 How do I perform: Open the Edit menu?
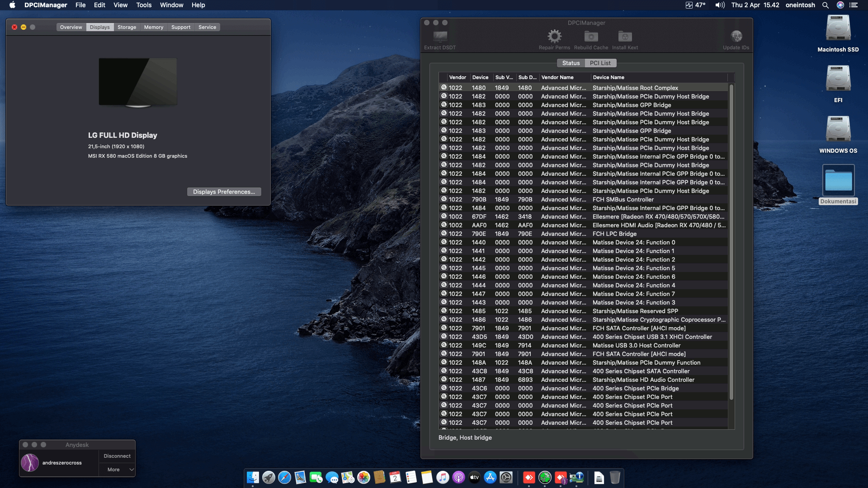(x=99, y=5)
